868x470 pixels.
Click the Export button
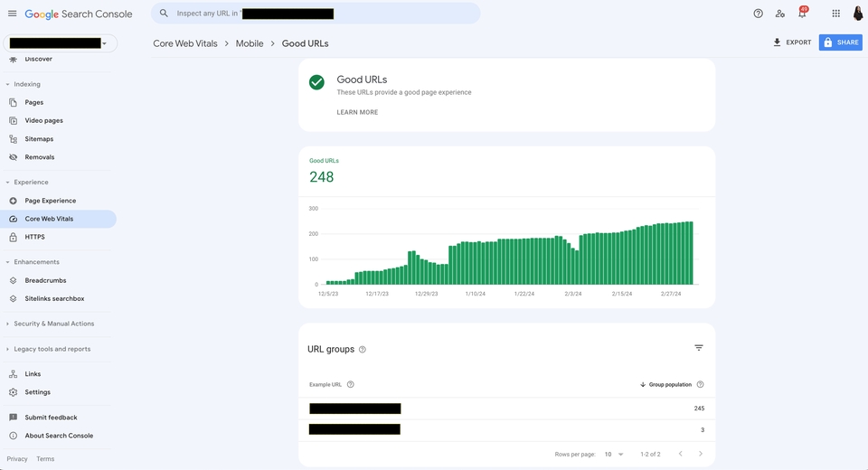click(x=792, y=42)
